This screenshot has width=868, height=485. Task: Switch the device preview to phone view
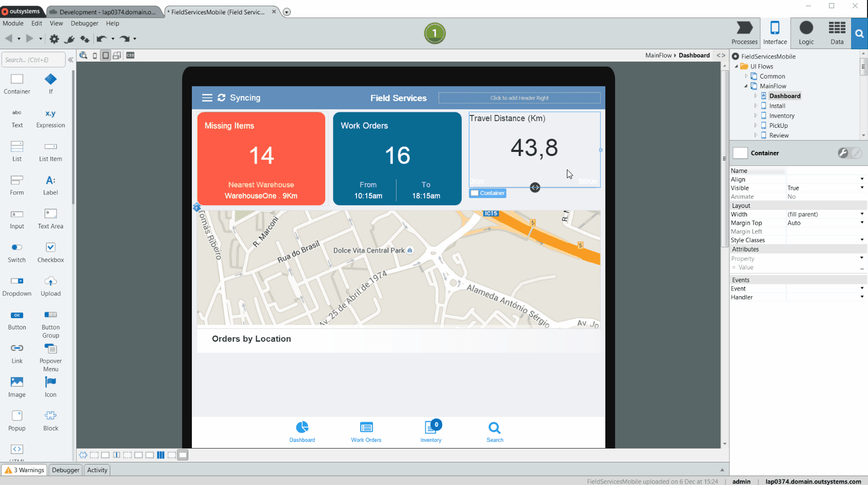(x=94, y=55)
